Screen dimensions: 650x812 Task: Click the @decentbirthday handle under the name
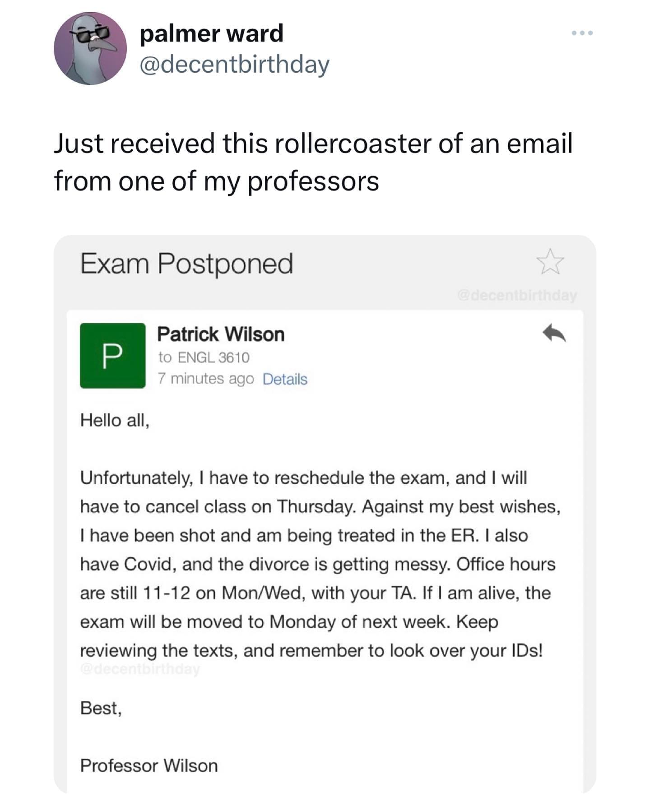point(234,64)
